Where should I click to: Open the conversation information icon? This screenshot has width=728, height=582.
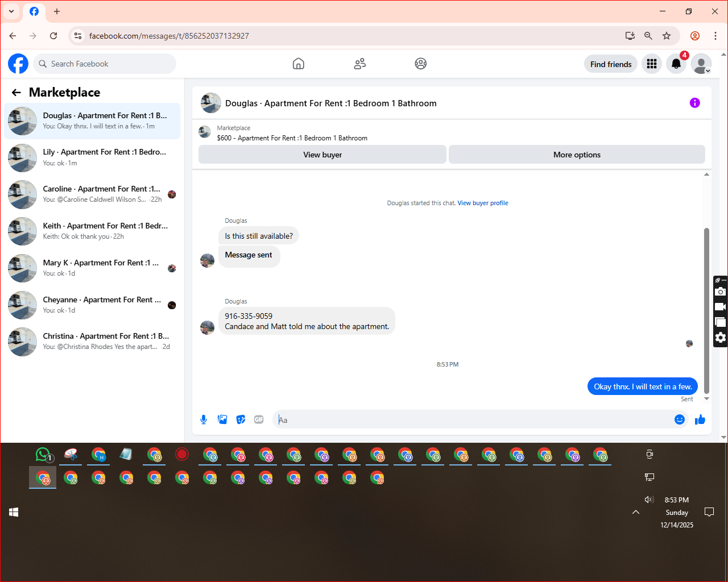coord(694,103)
